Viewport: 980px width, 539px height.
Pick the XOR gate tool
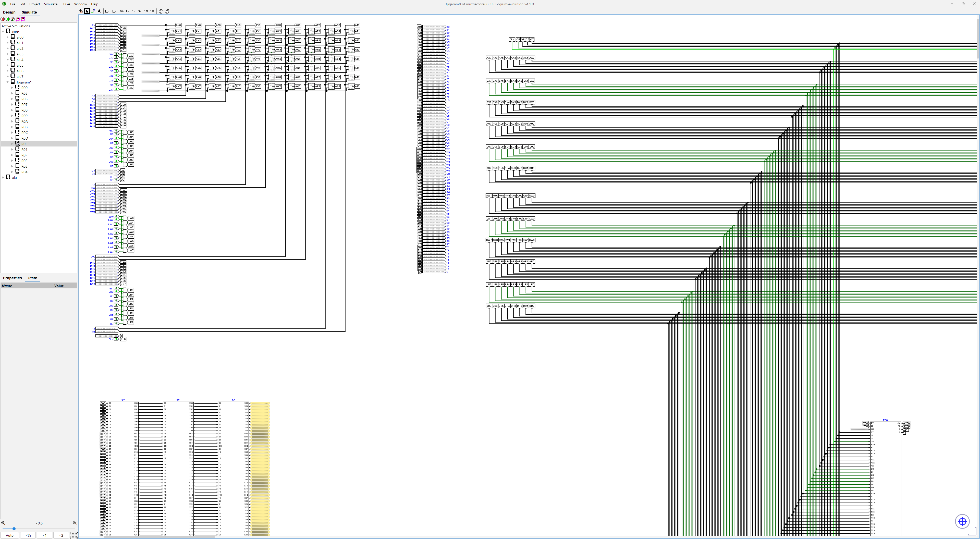point(140,11)
